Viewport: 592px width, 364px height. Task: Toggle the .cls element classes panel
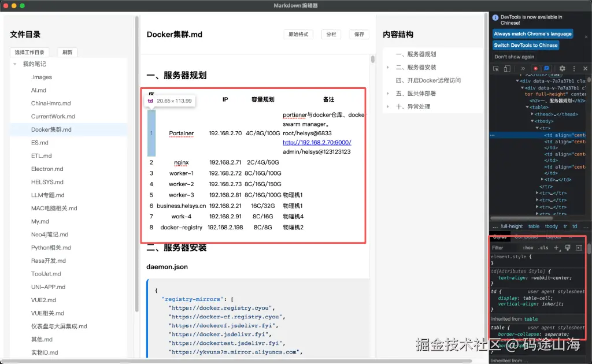tap(543, 248)
